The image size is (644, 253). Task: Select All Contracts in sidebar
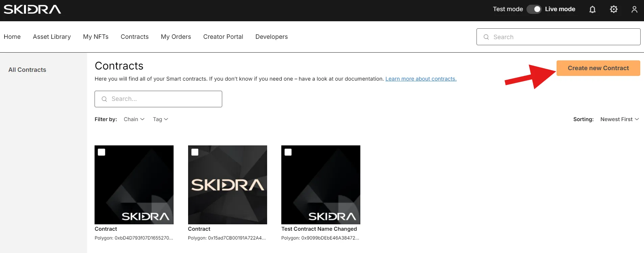tap(27, 70)
